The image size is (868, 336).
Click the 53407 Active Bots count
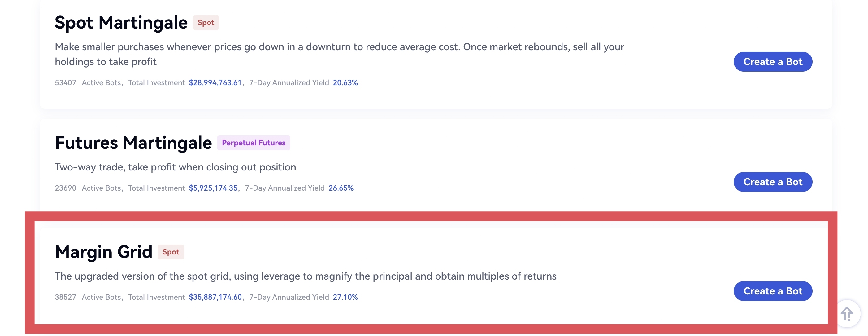65,83
